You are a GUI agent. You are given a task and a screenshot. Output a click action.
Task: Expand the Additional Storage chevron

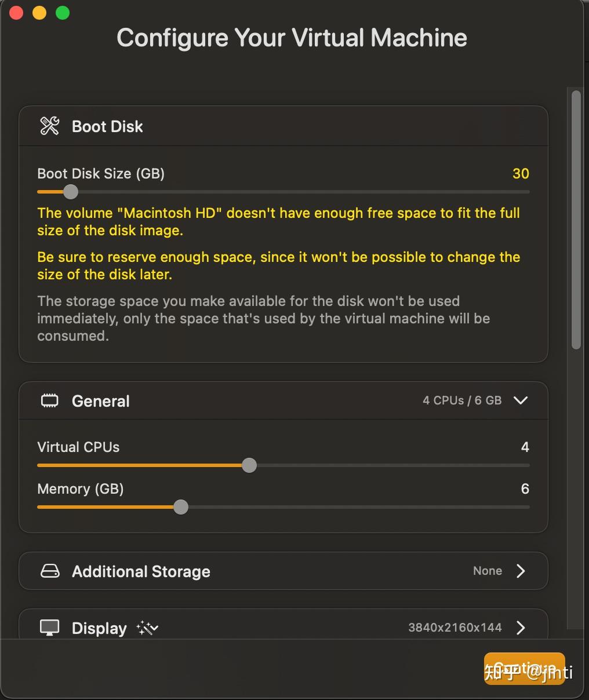click(521, 571)
